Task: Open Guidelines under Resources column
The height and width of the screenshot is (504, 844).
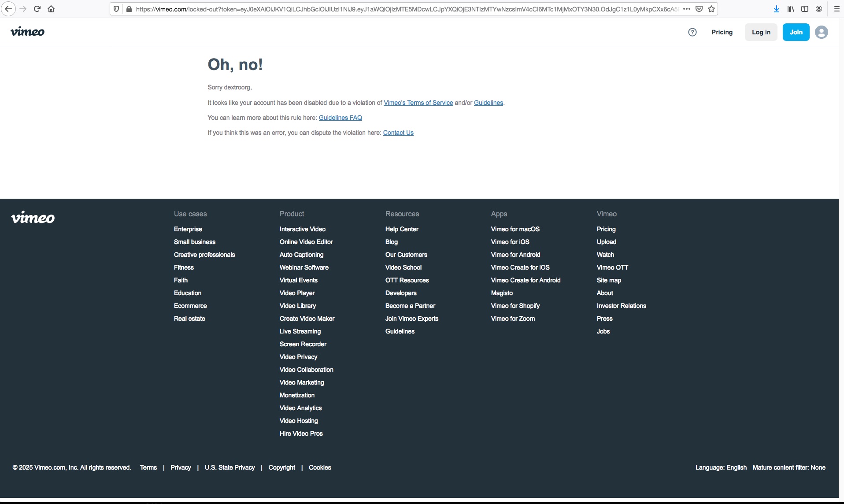Action: pyautogui.click(x=400, y=331)
